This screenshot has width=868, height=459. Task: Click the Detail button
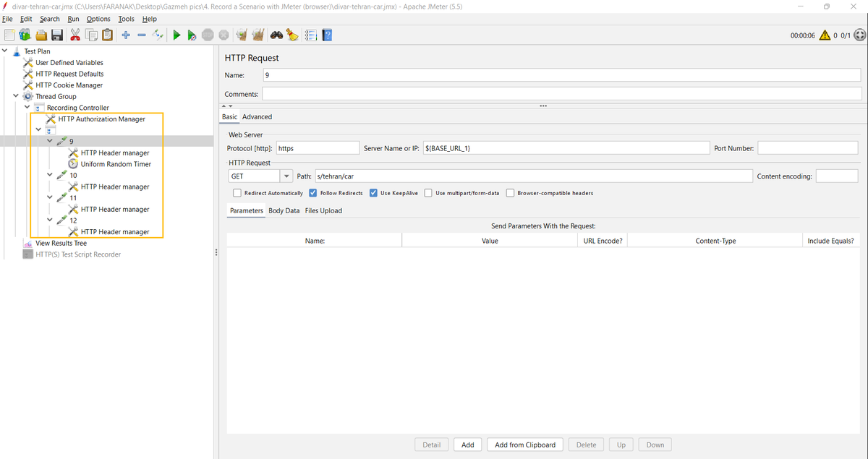click(432, 445)
